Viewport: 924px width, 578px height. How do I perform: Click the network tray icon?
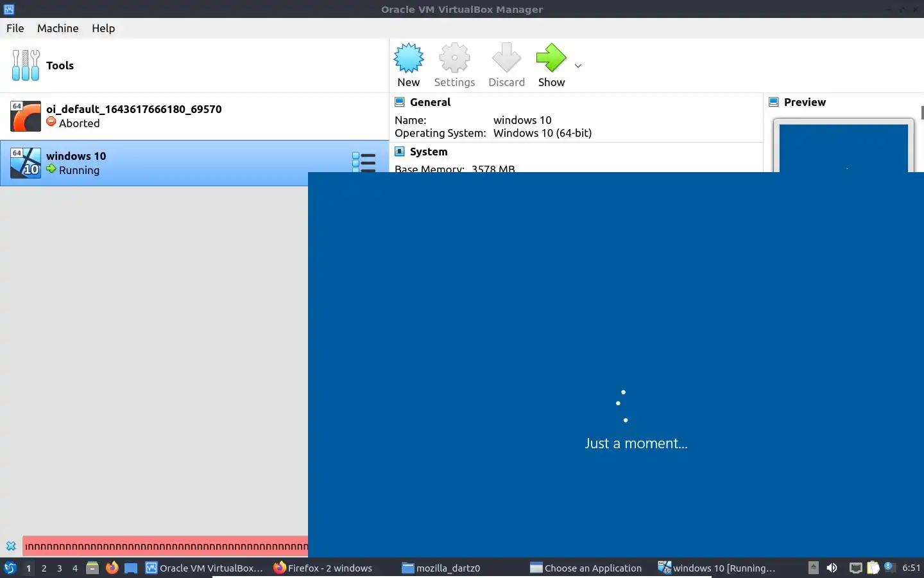click(x=855, y=568)
